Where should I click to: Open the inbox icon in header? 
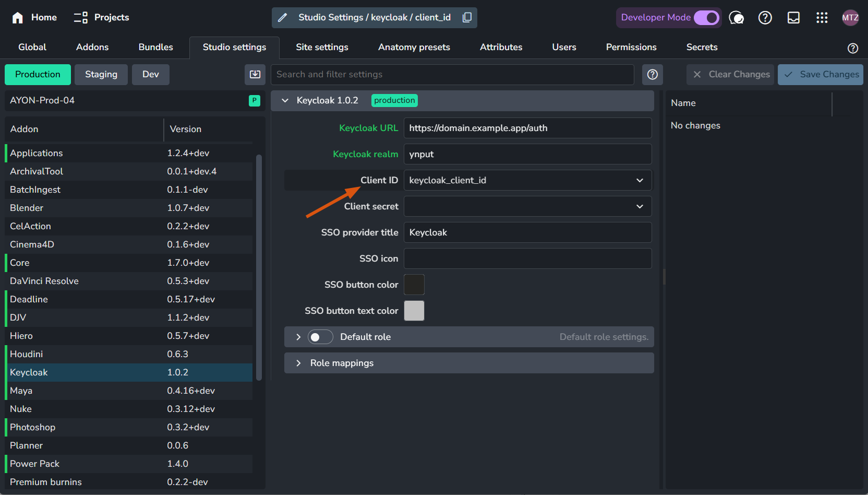click(793, 18)
